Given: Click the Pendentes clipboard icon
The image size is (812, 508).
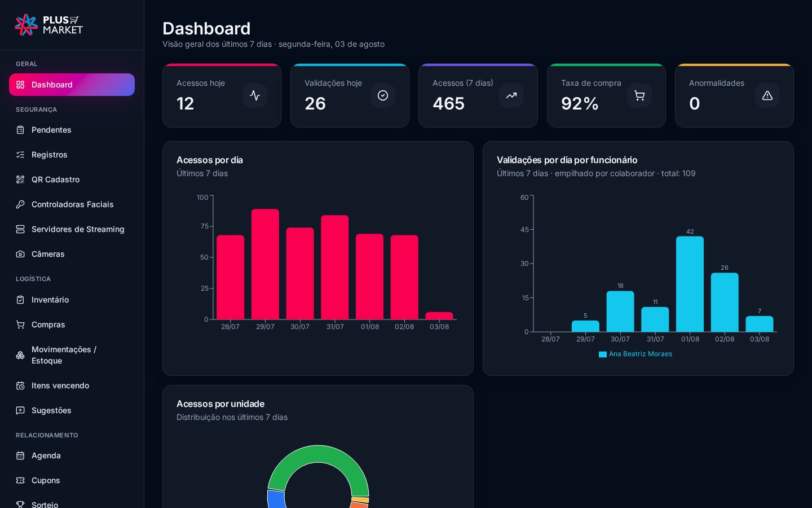Looking at the screenshot, I should tap(20, 130).
